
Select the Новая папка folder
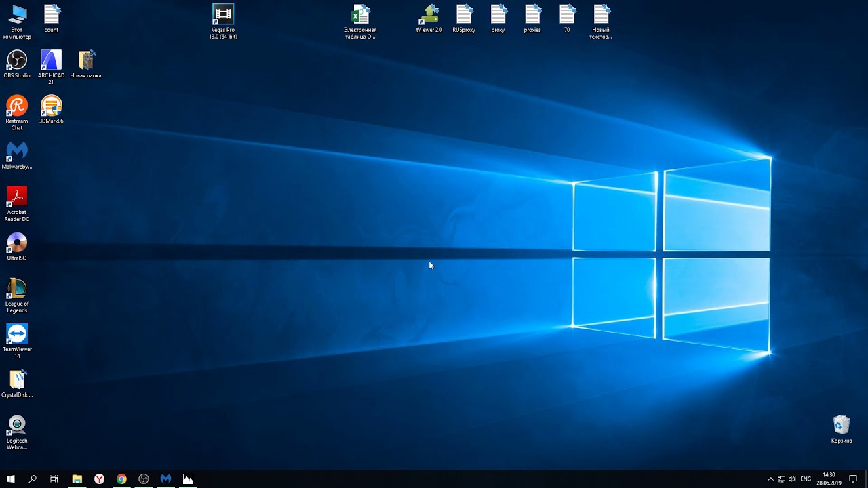[86, 64]
